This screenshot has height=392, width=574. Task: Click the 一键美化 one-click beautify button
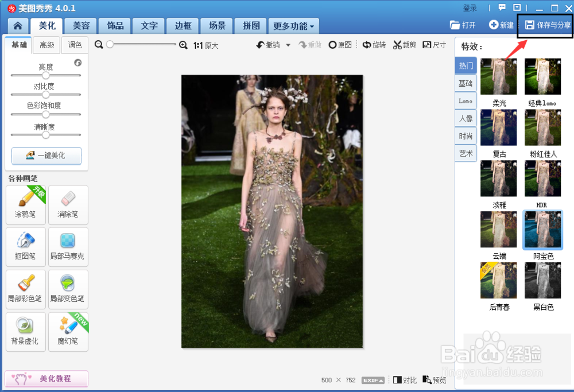46,156
